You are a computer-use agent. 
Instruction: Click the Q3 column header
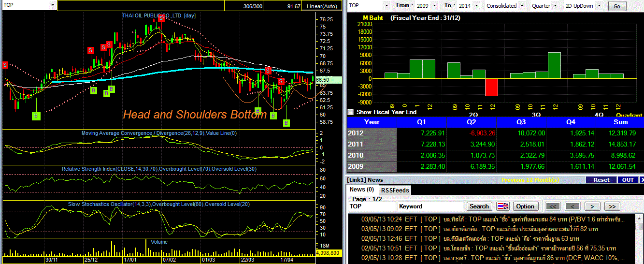521,122
